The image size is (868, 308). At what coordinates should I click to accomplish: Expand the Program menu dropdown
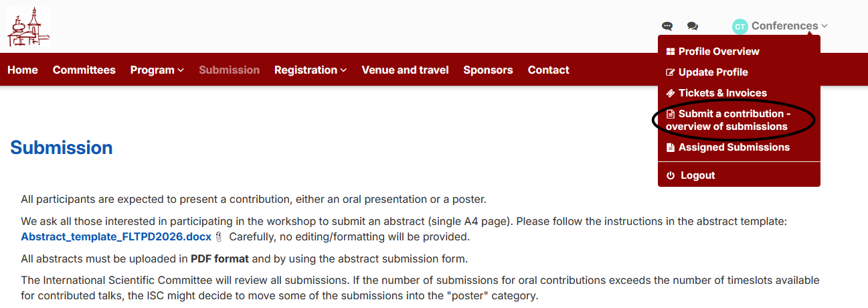(x=157, y=70)
